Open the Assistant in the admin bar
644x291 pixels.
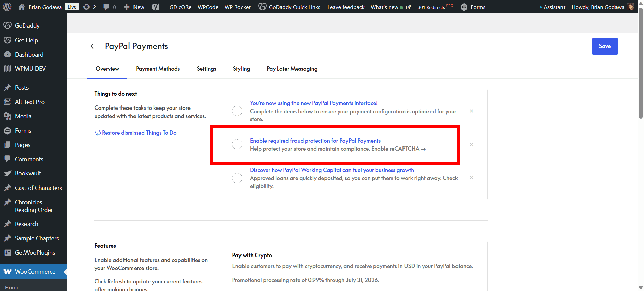(552, 7)
